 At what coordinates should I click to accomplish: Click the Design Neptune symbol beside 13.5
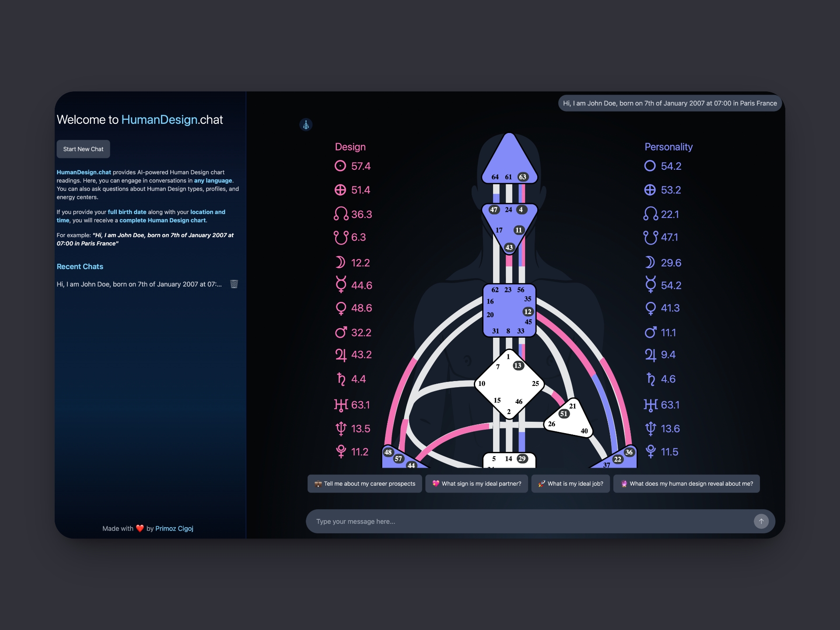click(341, 429)
